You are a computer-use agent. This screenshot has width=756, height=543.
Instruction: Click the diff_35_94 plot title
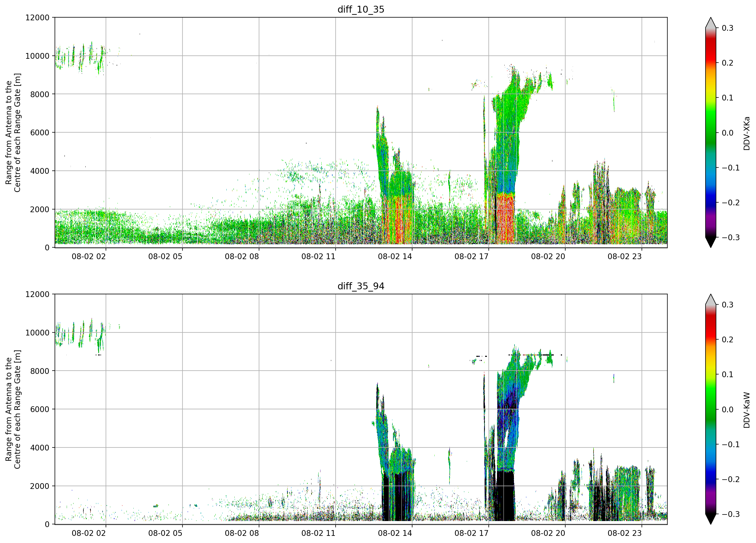click(361, 286)
